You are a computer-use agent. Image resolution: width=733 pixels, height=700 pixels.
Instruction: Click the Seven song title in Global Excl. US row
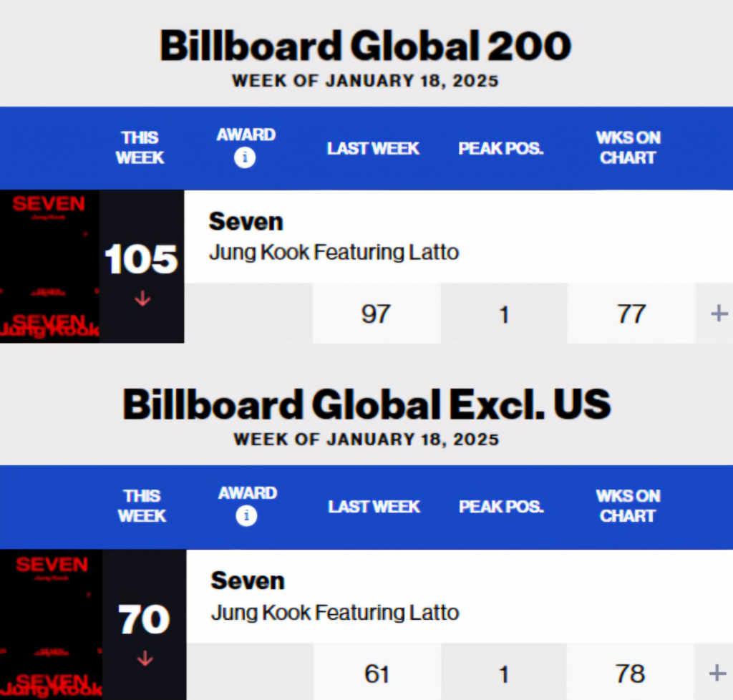click(x=247, y=580)
